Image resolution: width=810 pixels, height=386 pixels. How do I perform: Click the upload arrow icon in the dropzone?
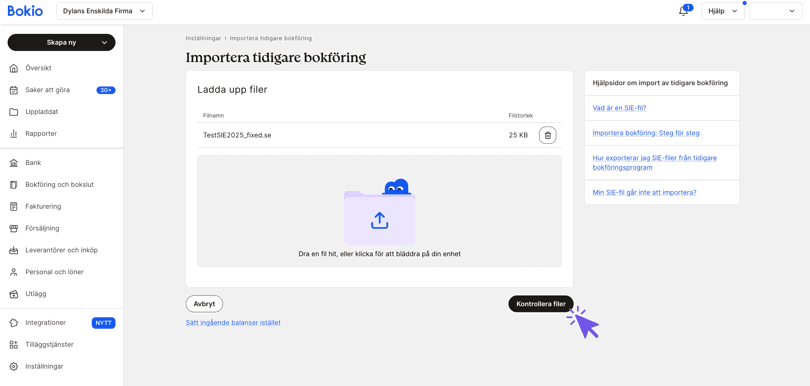[x=379, y=220]
